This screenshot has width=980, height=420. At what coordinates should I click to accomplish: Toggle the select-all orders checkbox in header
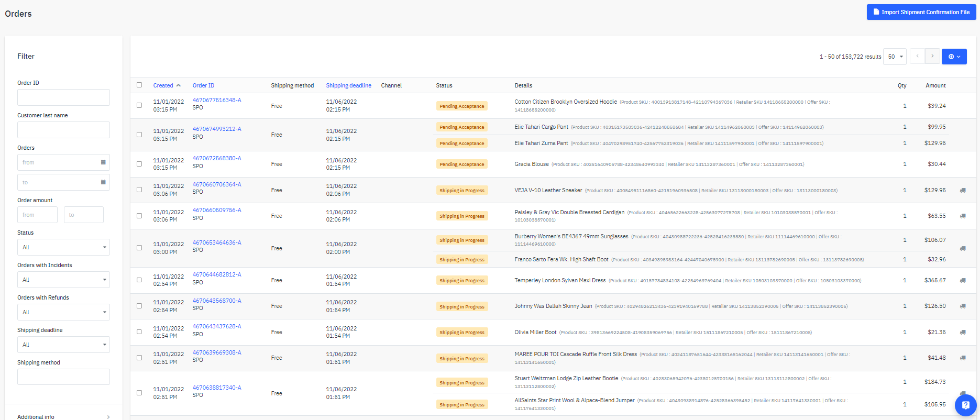[x=139, y=85]
